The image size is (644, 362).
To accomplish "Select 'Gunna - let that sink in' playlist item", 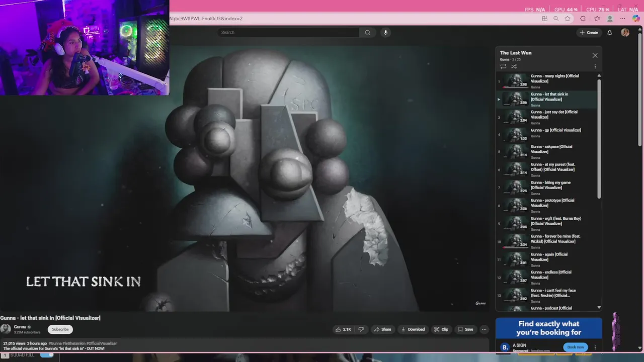I will point(547,99).
